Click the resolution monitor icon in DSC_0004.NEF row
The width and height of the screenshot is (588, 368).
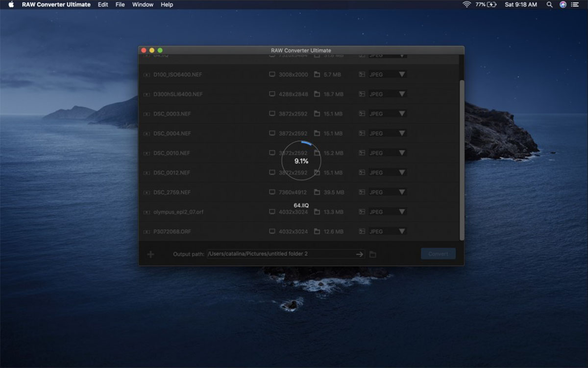(x=272, y=133)
